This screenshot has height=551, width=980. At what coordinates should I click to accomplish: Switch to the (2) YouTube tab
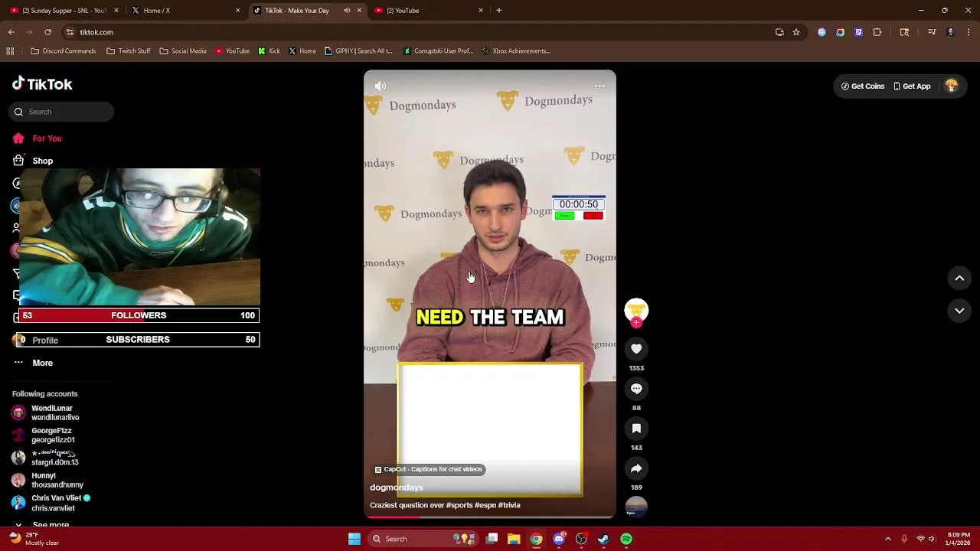(x=429, y=11)
